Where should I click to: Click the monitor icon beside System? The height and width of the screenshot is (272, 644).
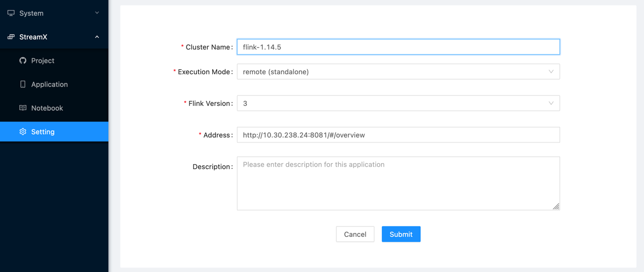click(x=11, y=13)
